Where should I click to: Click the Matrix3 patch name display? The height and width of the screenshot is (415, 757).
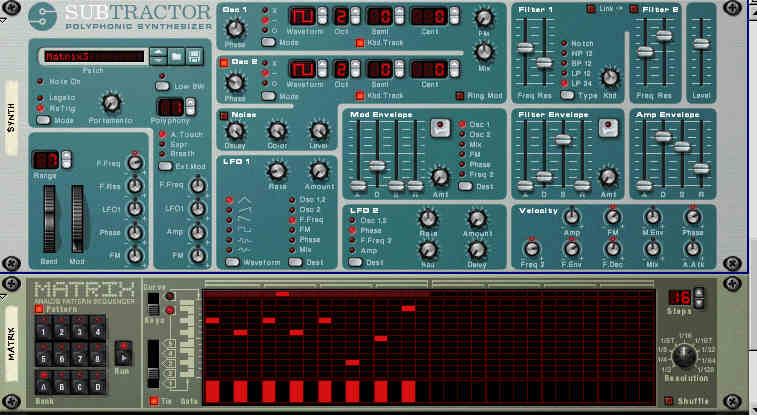coord(94,56)
